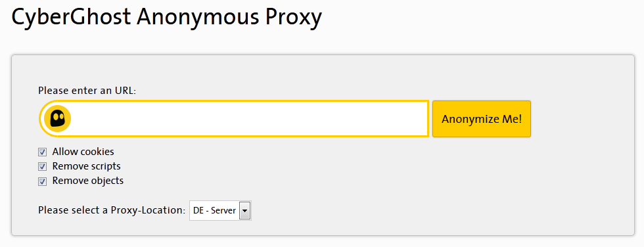Viewport: 644px width, 247px height.
Task: Disable the Remove objects checkbox
Action: (x=42, y=181)
